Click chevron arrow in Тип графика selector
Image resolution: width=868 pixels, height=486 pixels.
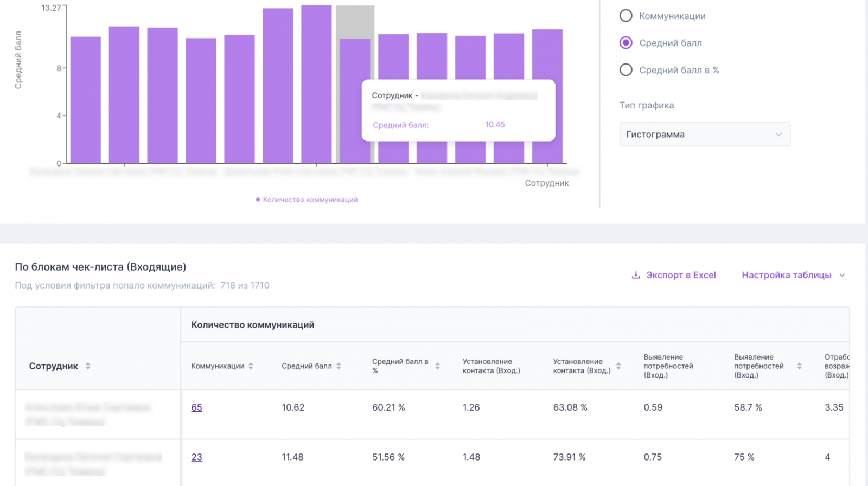tap(778, 135)
